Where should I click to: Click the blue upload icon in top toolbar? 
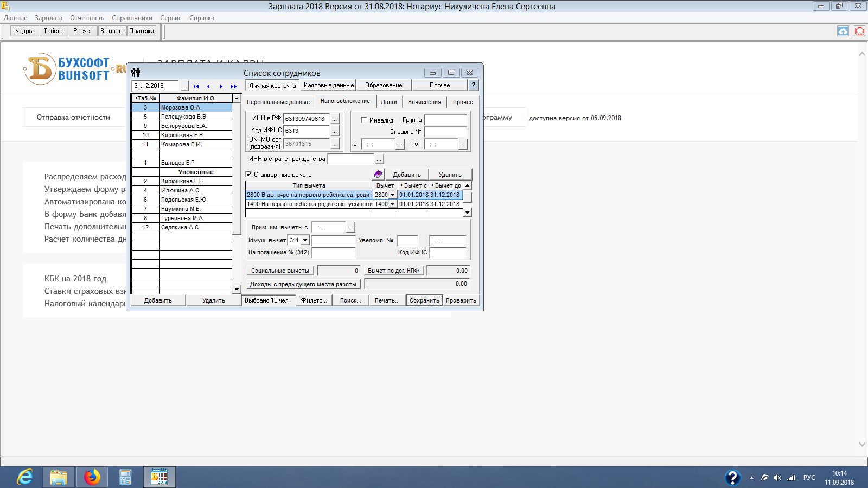coord(843,31)
